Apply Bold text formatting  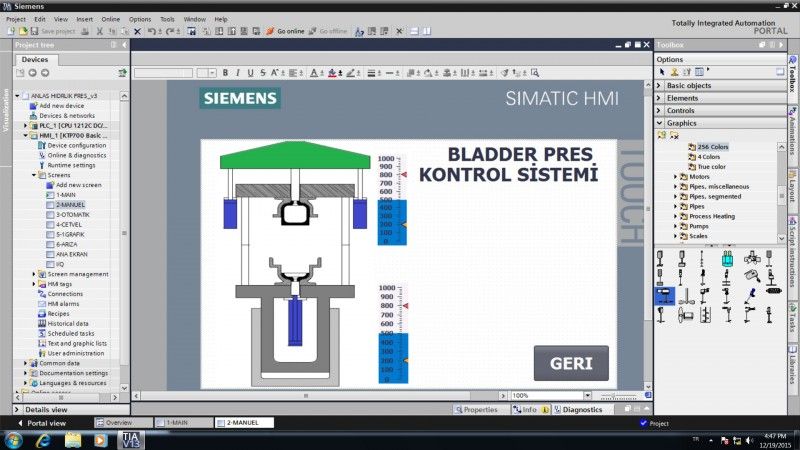pos(225,73)
